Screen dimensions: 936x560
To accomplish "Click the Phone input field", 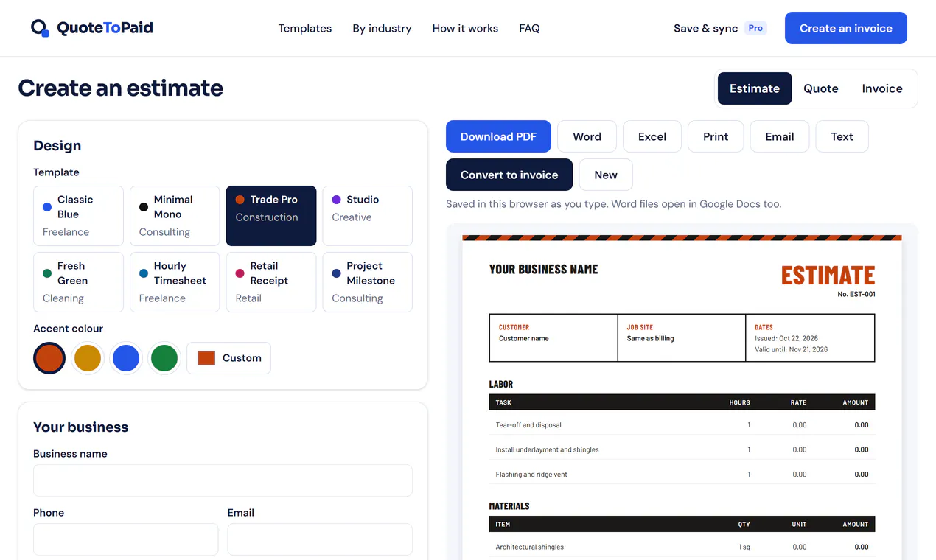I will pos(126,539).
